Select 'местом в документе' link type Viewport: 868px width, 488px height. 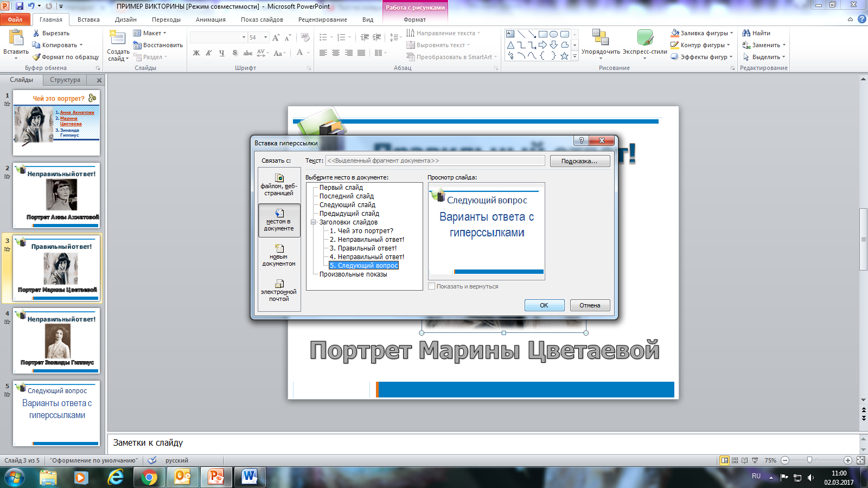(x=279, y=220)
